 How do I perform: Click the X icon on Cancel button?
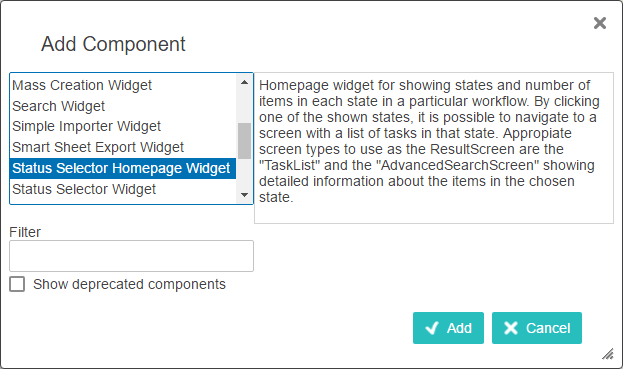click(x=511, y=328)
